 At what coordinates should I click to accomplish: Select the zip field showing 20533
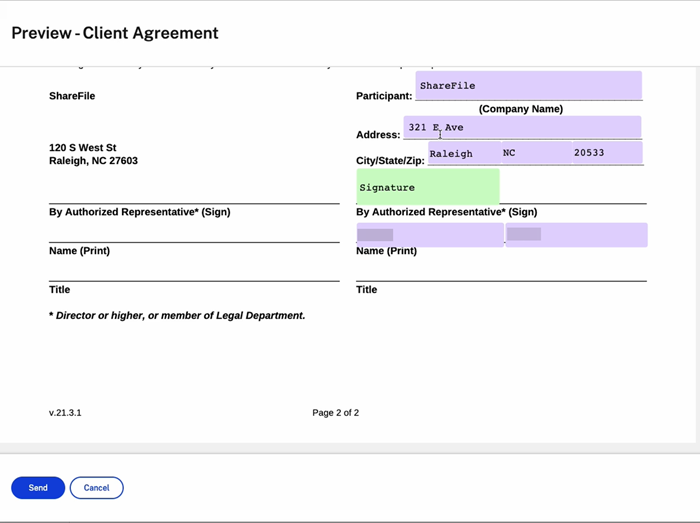607,153
